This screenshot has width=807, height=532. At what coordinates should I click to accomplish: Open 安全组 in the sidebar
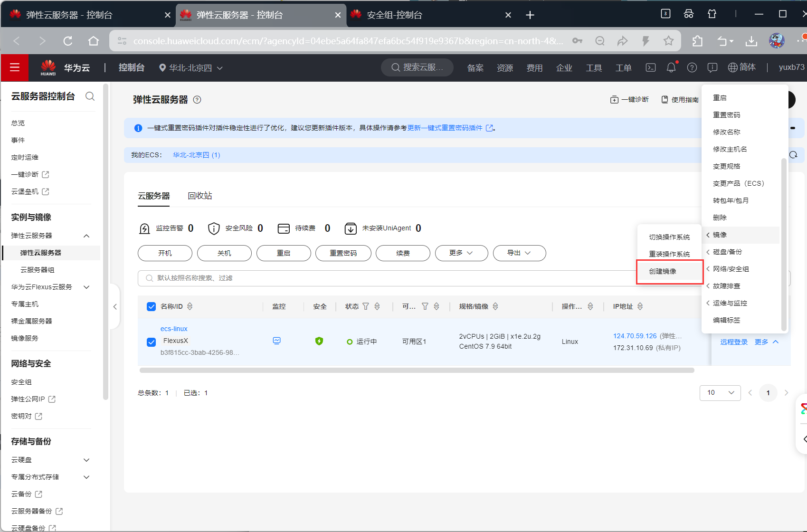click(21, 382)
